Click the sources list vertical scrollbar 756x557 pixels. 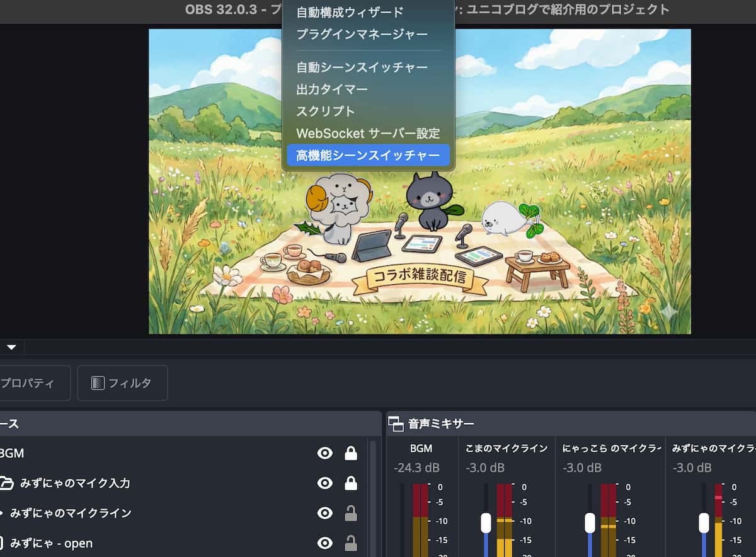pyautogui.click(x=372, y=498)
